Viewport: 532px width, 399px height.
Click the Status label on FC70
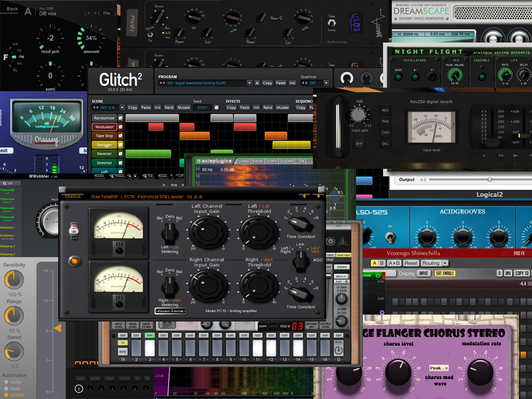73,196
